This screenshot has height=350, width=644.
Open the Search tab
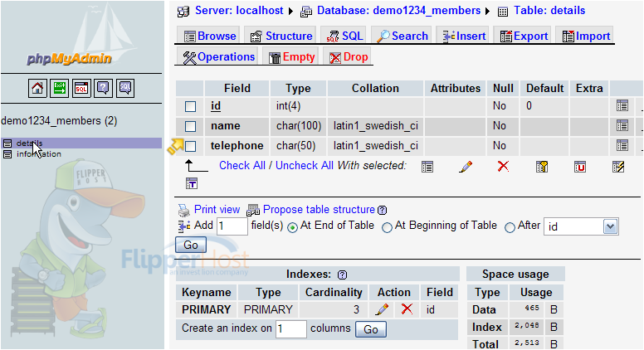pyautogui.click(x=402, y=36)
